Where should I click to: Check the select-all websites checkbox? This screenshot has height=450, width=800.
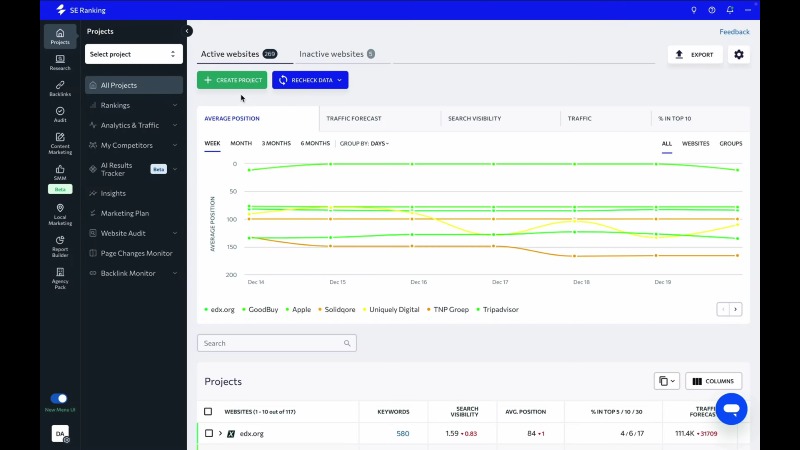tap(208, 411)
